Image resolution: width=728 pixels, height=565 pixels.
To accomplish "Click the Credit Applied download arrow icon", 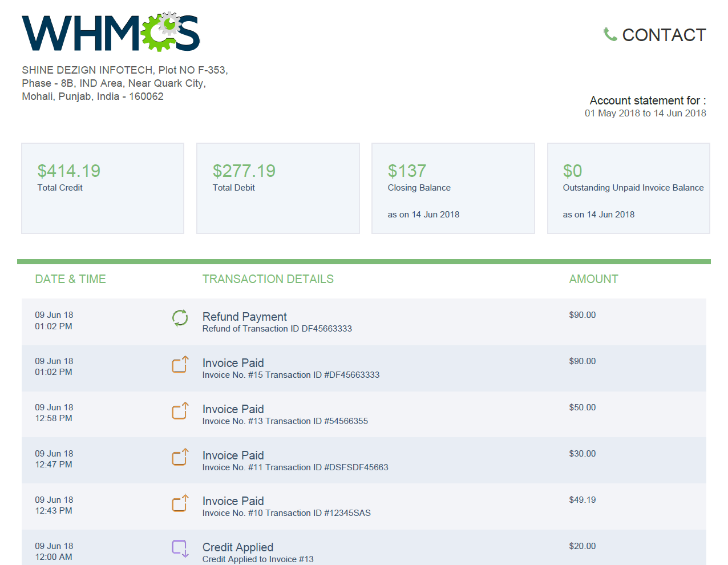I will point(180,549).
